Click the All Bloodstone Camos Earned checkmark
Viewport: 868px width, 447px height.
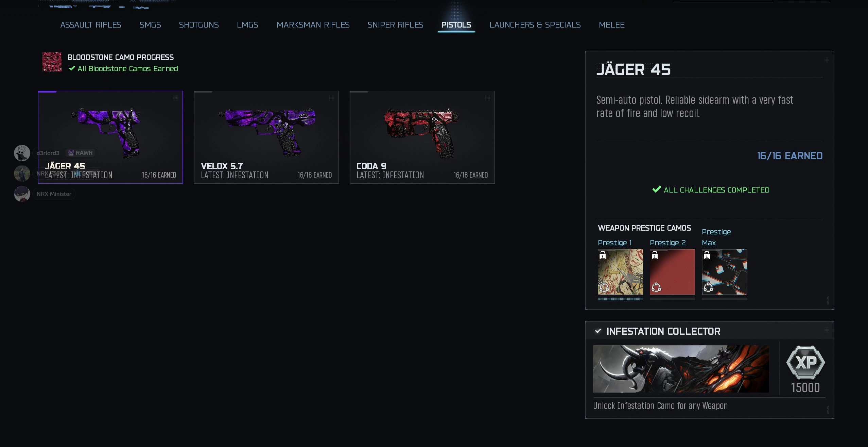pos(72,68)
